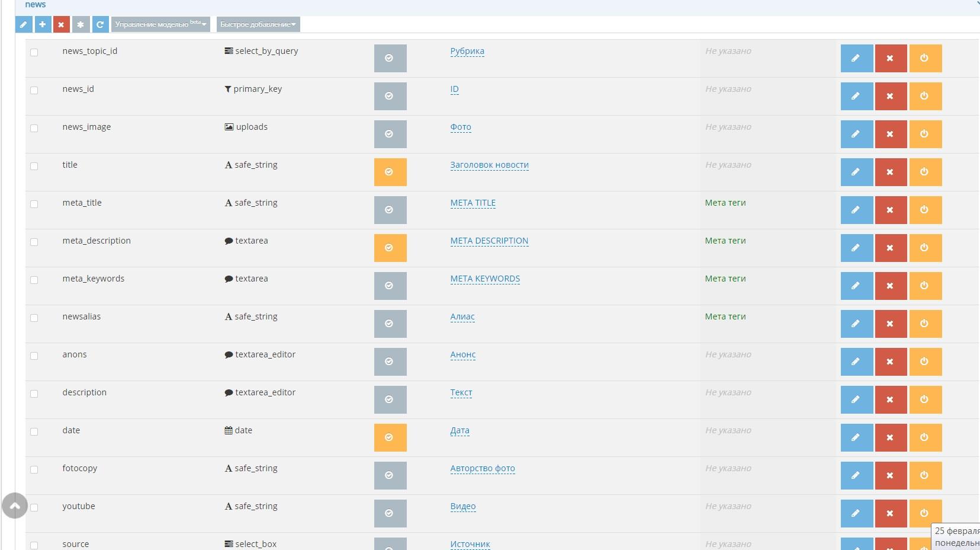Check the fotocopy row checkbox
980x550 pixels.
(x=34, y=469)
